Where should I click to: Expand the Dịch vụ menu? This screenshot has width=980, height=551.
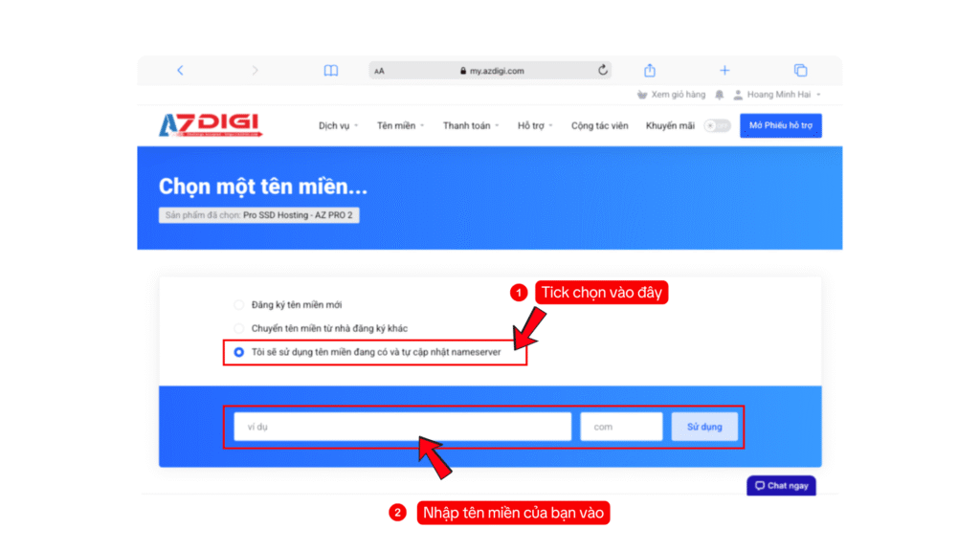coord(338,125)
